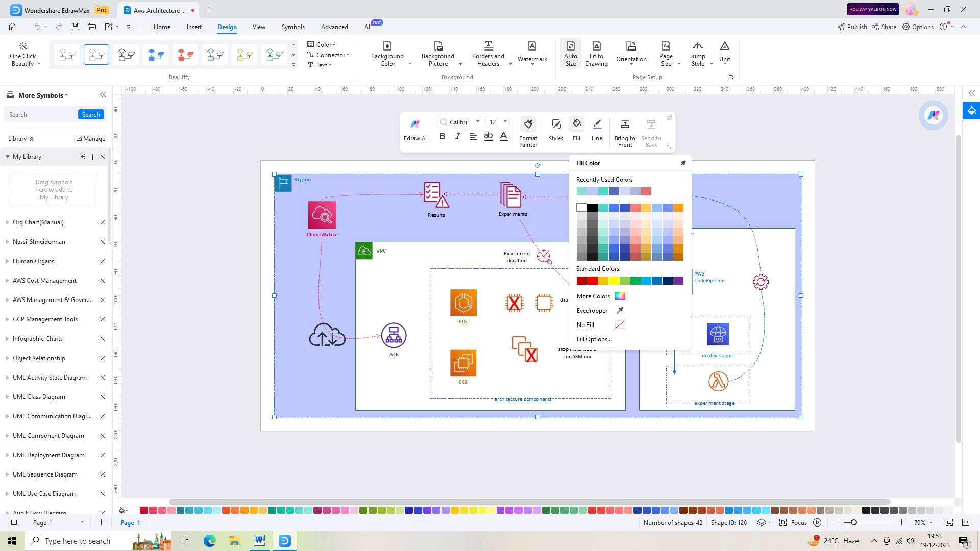
Task: Toggle the page list panel icon
Action: [x=14, y=522]
